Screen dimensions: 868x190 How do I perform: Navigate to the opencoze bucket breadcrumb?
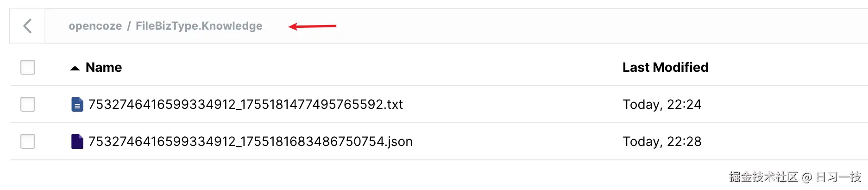coord(95,26)
